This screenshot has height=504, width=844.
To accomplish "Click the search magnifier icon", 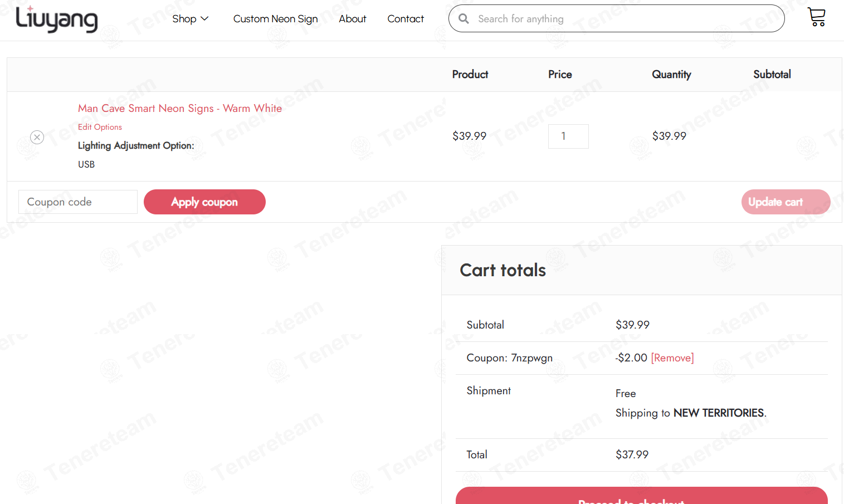I will (464, 19).
